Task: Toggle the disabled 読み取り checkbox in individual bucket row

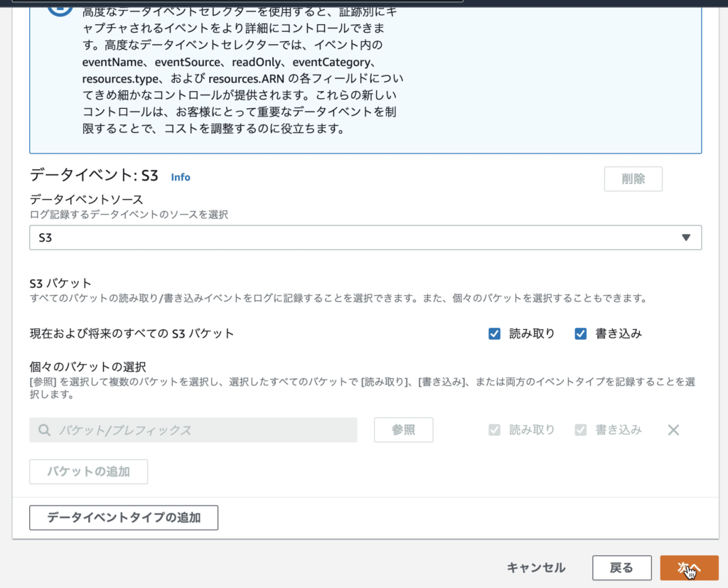Action: (x=495, y=430)
